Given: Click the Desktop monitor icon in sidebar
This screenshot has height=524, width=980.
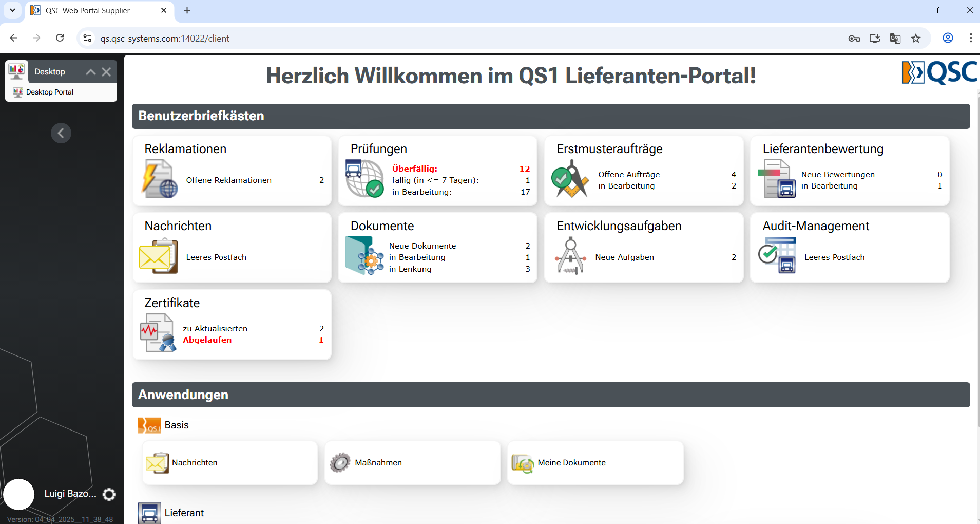Looking at the screenshot, I should coord(16,71).
